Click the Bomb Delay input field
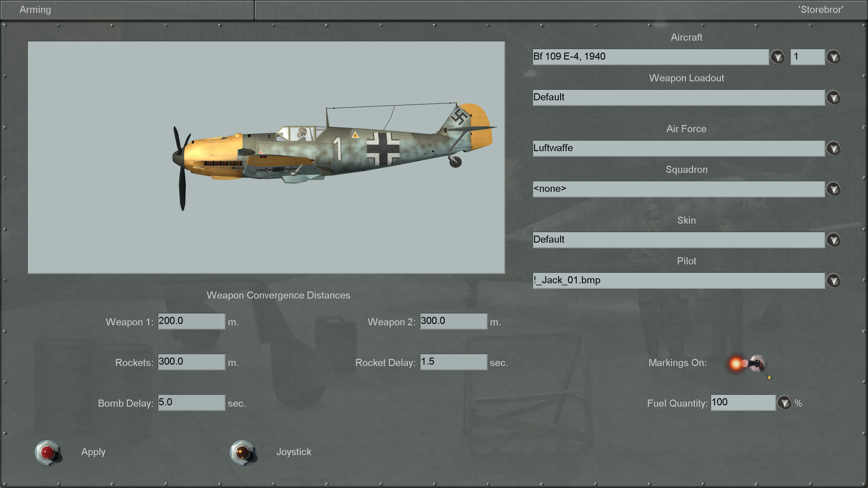868x488 pixels. point(191,402)
